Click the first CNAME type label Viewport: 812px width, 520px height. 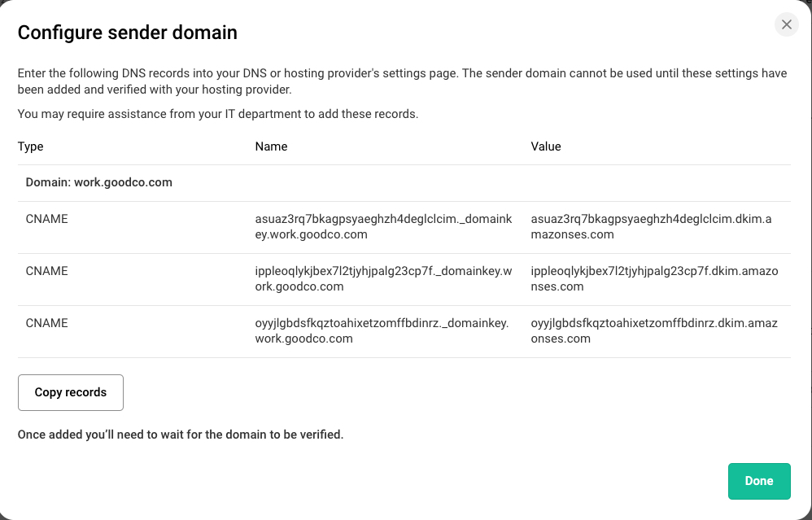coord(46,219)
